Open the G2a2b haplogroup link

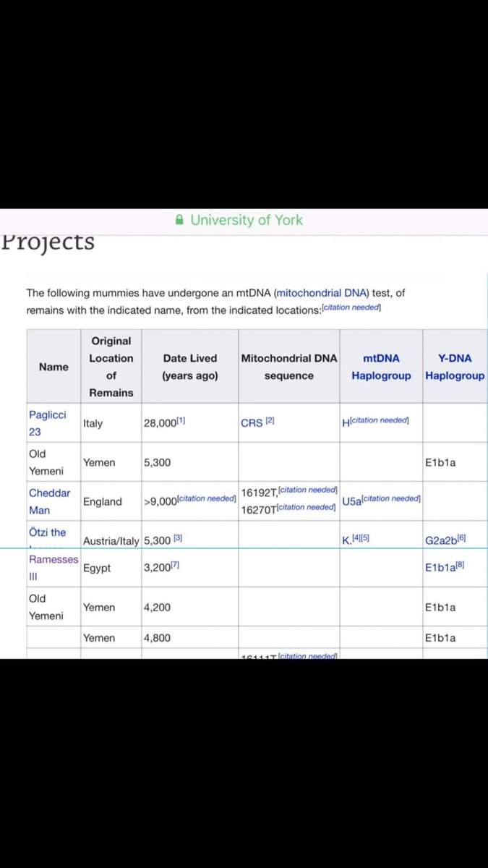pyautogui.click(x=441, y=540)
